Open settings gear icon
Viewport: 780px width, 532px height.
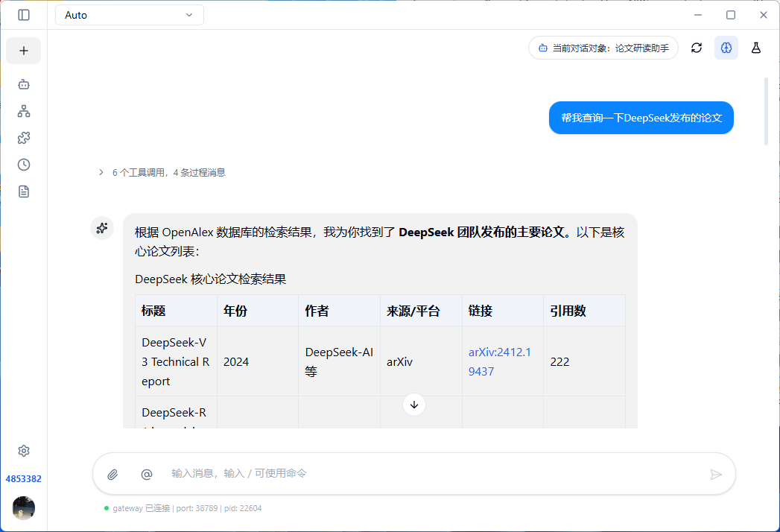click(24, 451)
